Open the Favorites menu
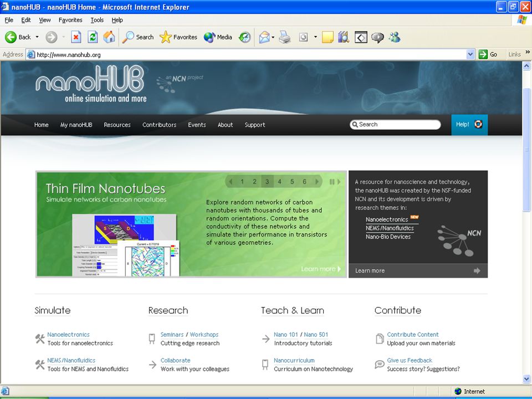 tap(70, 20)
